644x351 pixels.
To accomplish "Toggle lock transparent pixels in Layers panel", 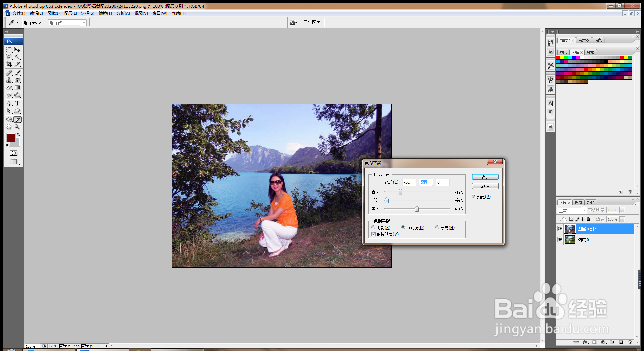I will pos(571,219).
